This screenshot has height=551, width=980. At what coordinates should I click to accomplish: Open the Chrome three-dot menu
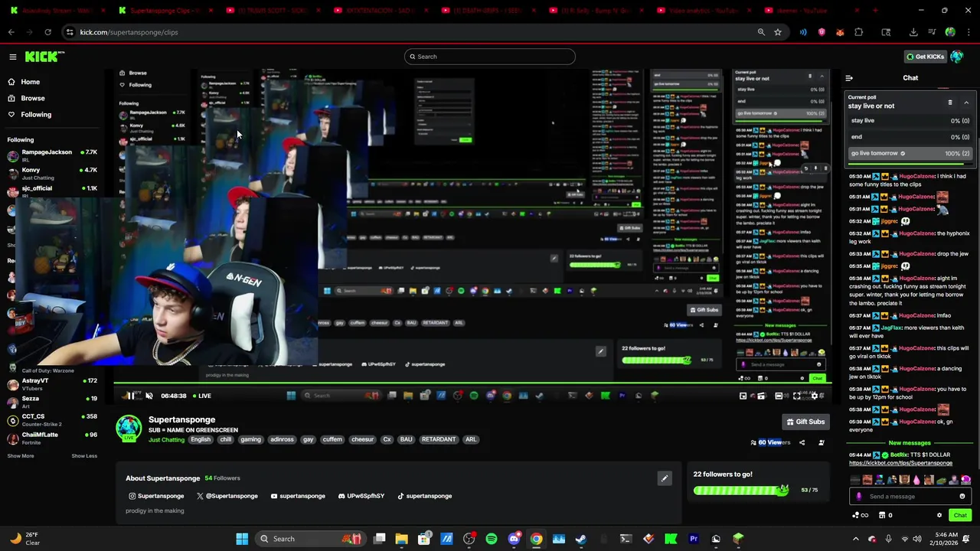(x=970, y=32)
